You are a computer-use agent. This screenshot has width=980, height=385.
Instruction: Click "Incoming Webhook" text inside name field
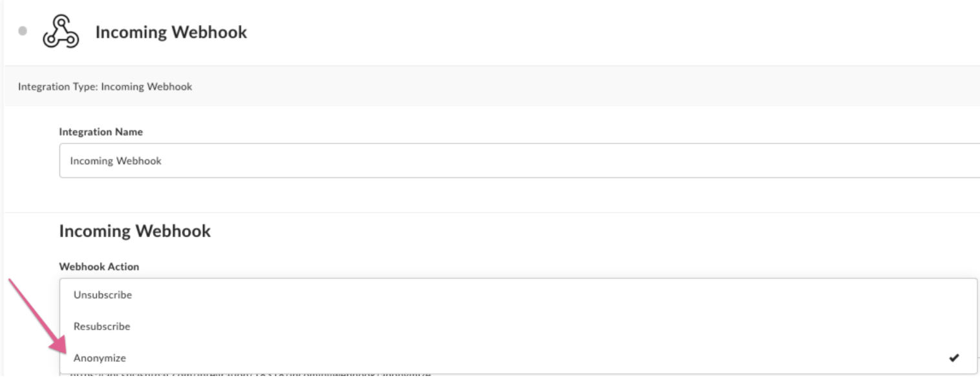(x=116, y=161)
